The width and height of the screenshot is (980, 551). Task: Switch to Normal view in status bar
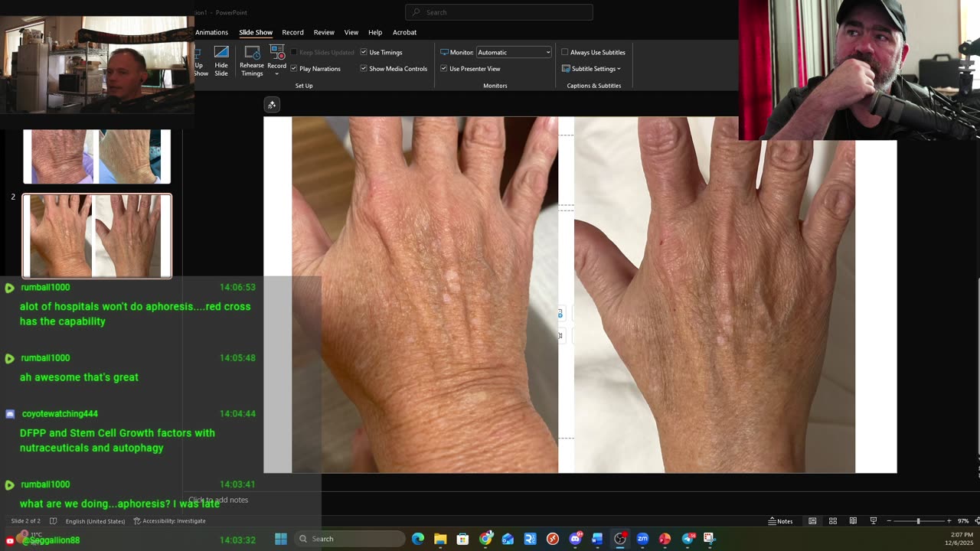(812, 521)
